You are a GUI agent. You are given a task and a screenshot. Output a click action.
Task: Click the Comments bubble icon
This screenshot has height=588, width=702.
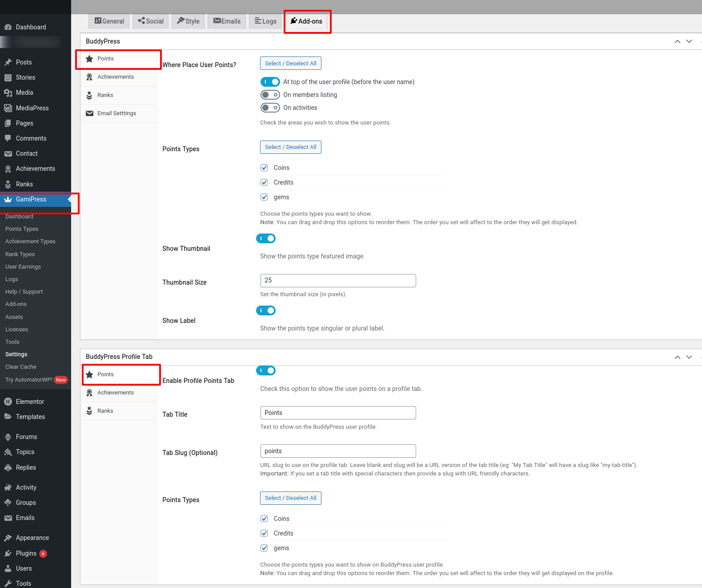coord(8,138)
